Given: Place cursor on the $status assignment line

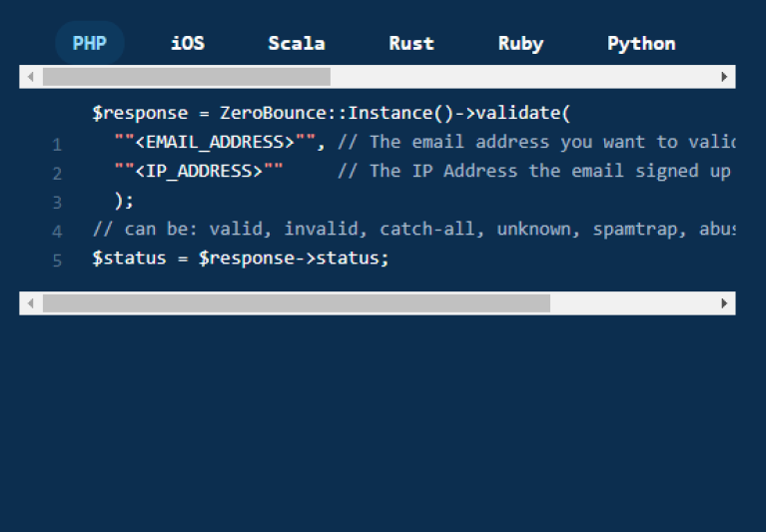Looking at the screenshot, I should click(x=241, y=258).
